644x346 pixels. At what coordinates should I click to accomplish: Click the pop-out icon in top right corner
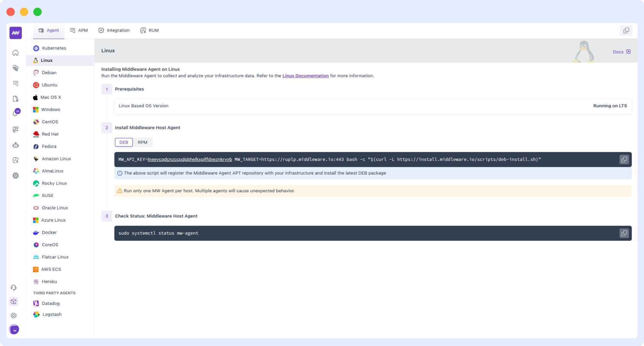626,31
